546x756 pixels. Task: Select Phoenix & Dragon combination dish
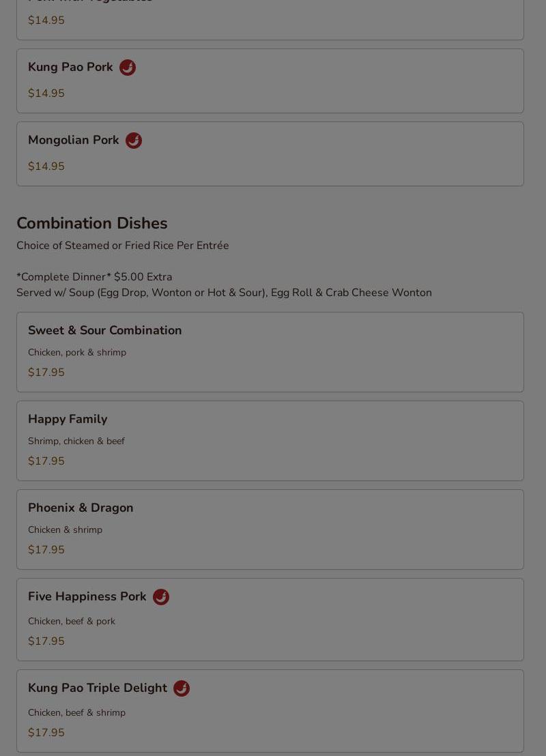point(270,529)
